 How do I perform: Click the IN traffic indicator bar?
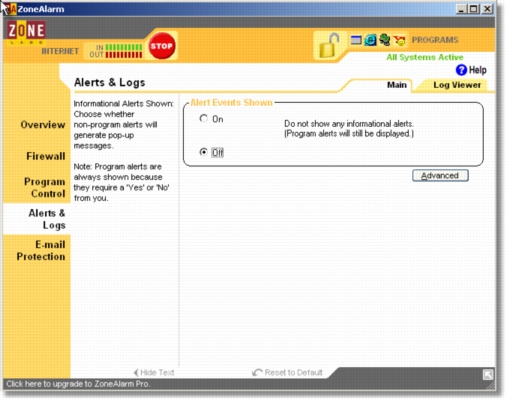point(124,47)
